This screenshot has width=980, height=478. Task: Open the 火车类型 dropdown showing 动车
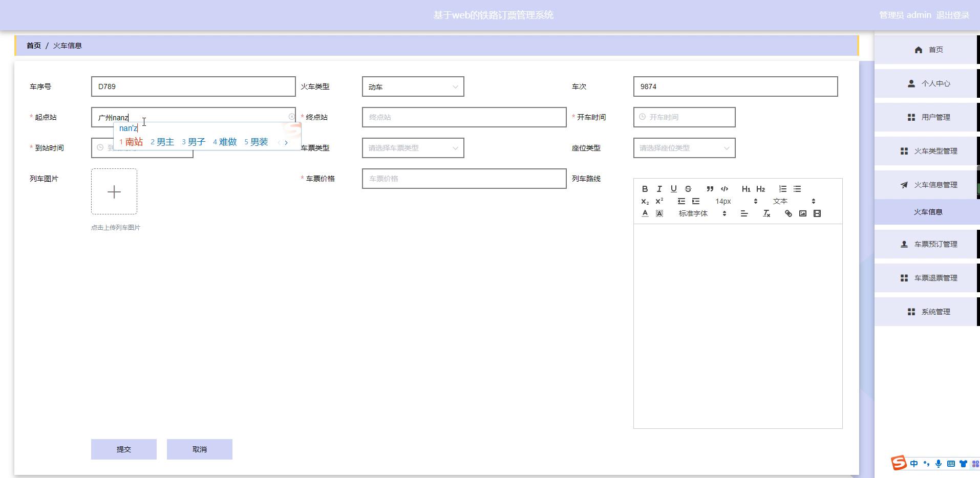click(x=413, y=86)
